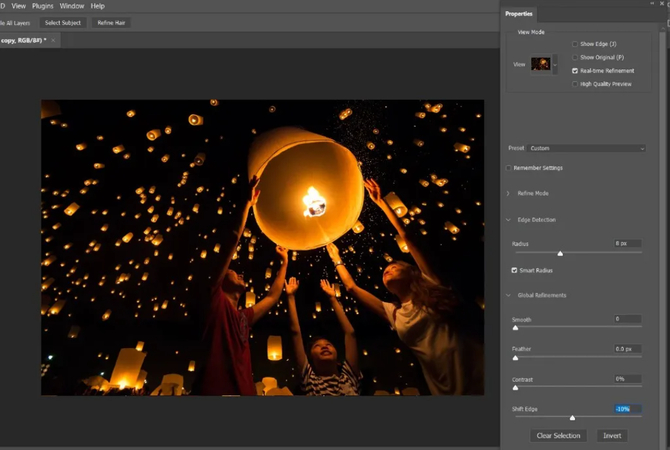Click the Radius value field
Screen dimensions: 670x450
point(627,243)
